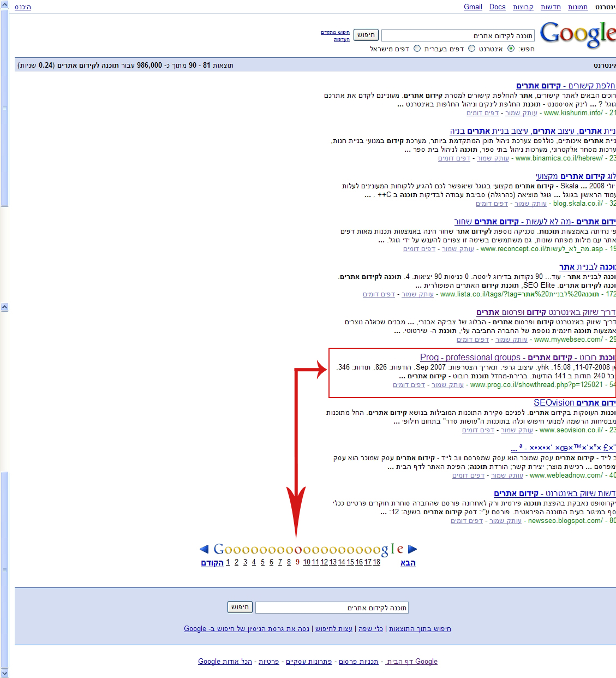The width and height of the screenshot is (616, 678).
Task: Open the Docs link in the top bar
Action: (498, 7)
